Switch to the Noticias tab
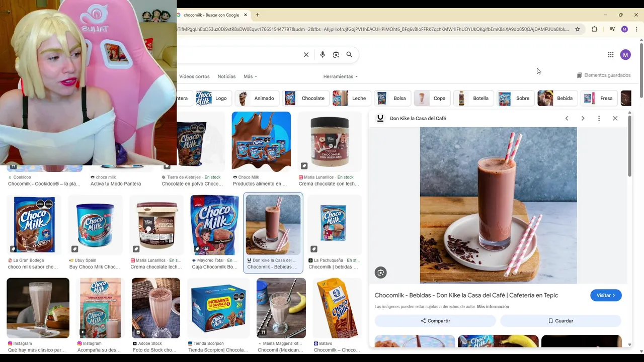The image size is (644, 362). pyautogui.click(x=226, y=76)
